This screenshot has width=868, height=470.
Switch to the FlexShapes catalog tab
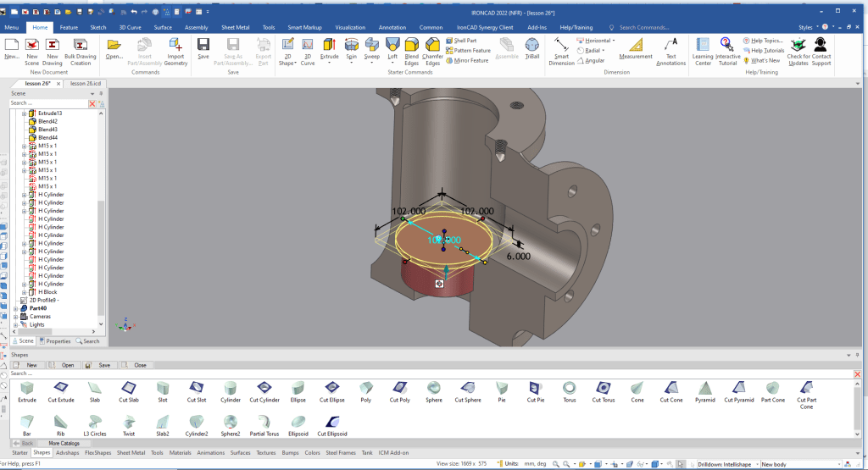(97, 453)
